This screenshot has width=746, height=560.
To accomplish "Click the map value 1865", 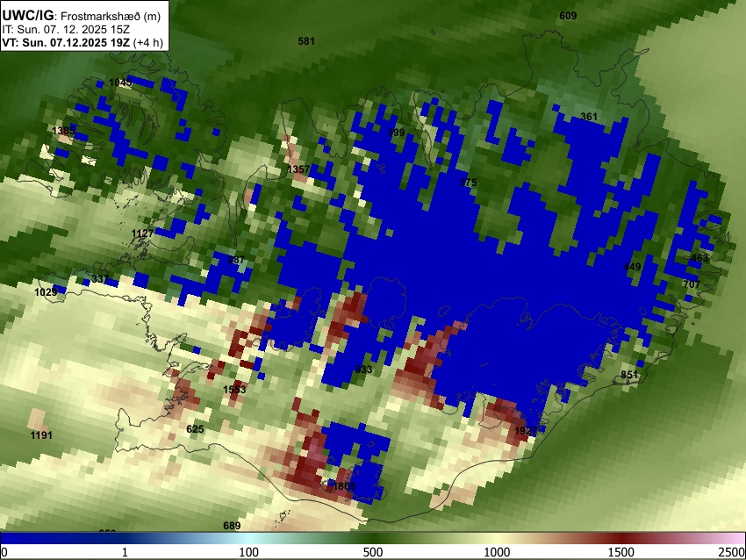I will (x=344, y=486).
